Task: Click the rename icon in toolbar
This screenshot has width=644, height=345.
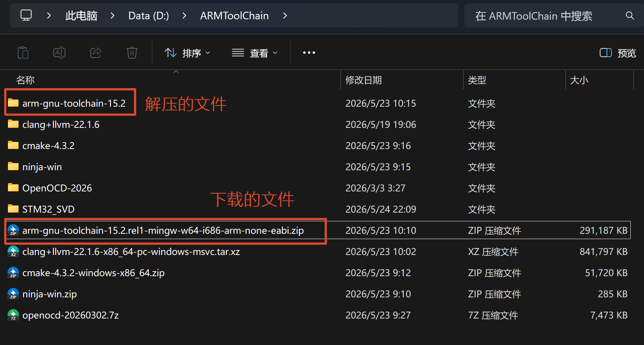Action: (x=59, y=53)
